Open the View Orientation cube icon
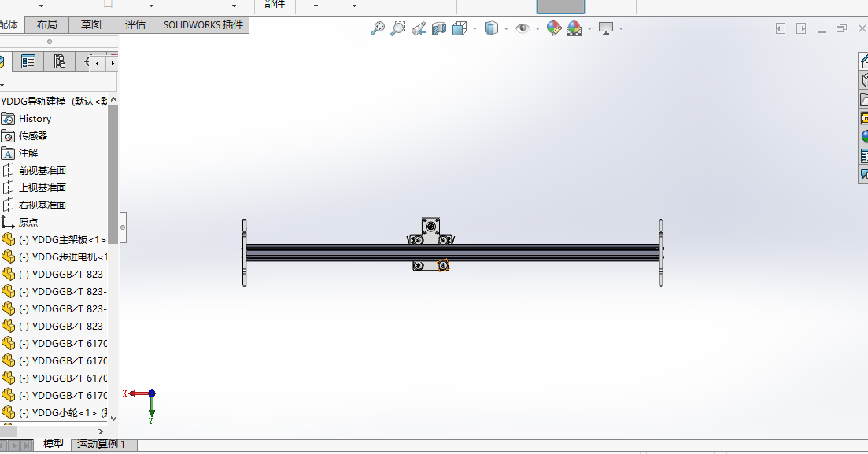Viewport: 868px width, 454px height. click(x=460, y=28)
